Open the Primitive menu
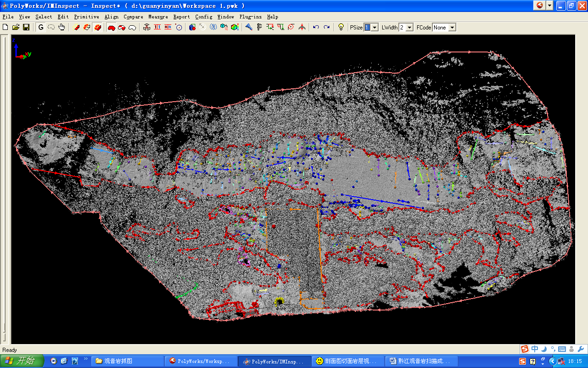The height and width of the screenshot is (368, 588). click(86, 17)
